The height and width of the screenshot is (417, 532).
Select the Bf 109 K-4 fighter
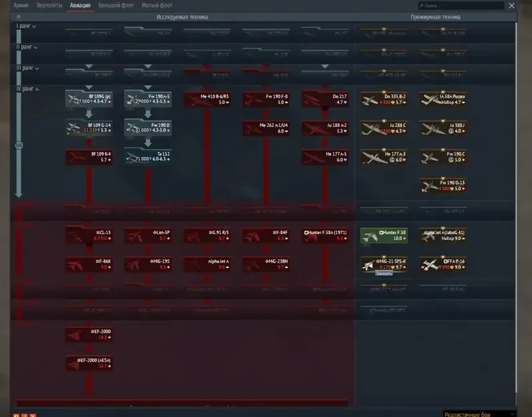[x=89, y=157]
